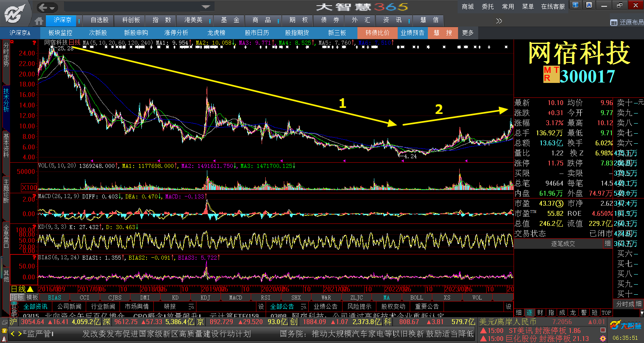This screenshot has height=343, width=644.
Task: Click the search icon beside 全部公告
Action: pyautogui.click(x=303, y=307)
